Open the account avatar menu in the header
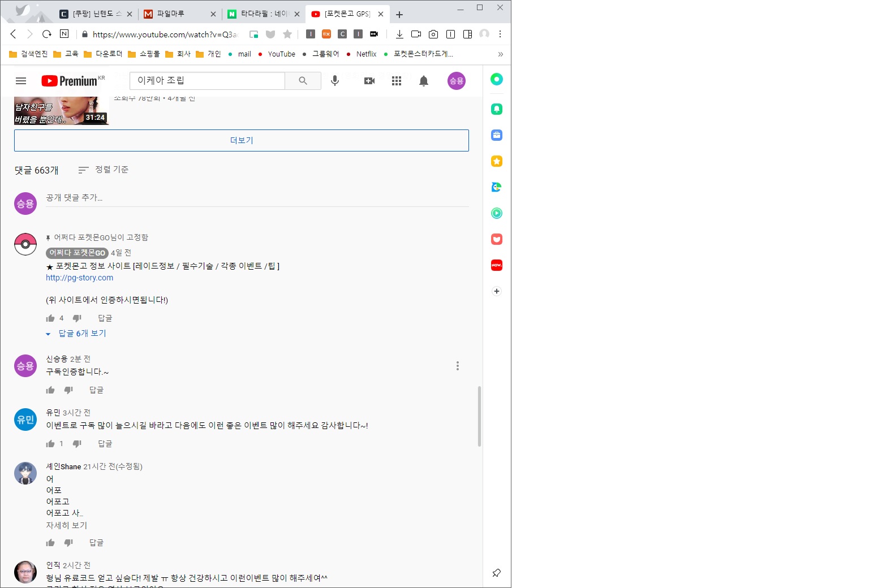The height and width of the screenshot is (588, 869). [x=457, y=81]
